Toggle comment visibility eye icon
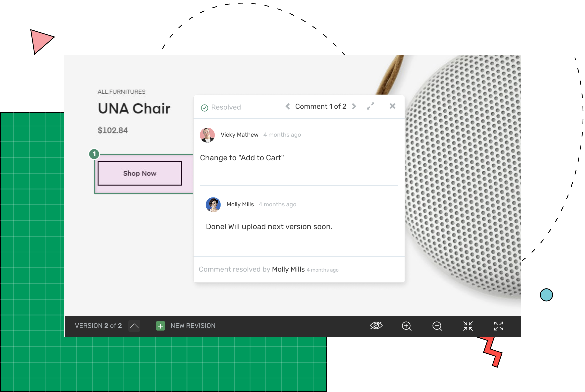The image size is (585, 392). click(376, 326)
